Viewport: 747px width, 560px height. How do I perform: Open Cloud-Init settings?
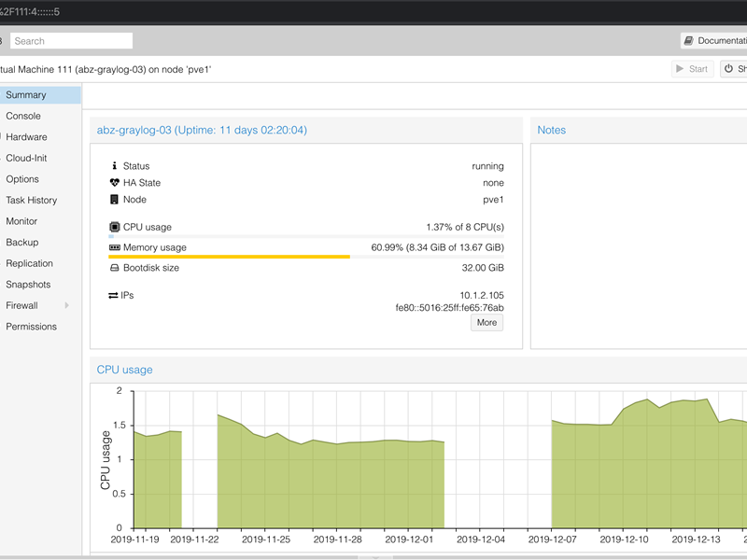click(x=26, y=158)
